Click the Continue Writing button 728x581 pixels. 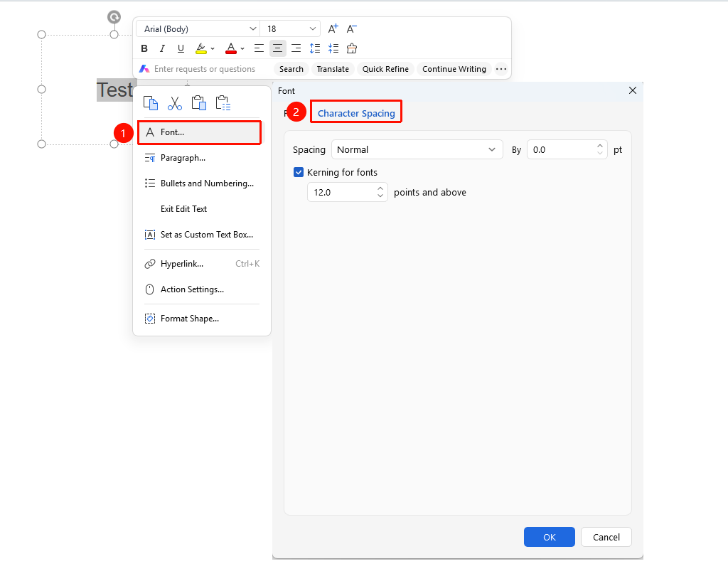(454, 69)
